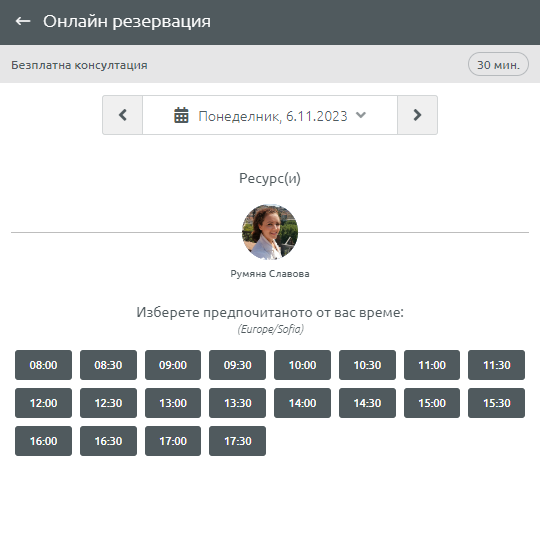This screenshot has width=540, height=540.
Task: Go to next day with right chevron
Action: click(417, 115)
